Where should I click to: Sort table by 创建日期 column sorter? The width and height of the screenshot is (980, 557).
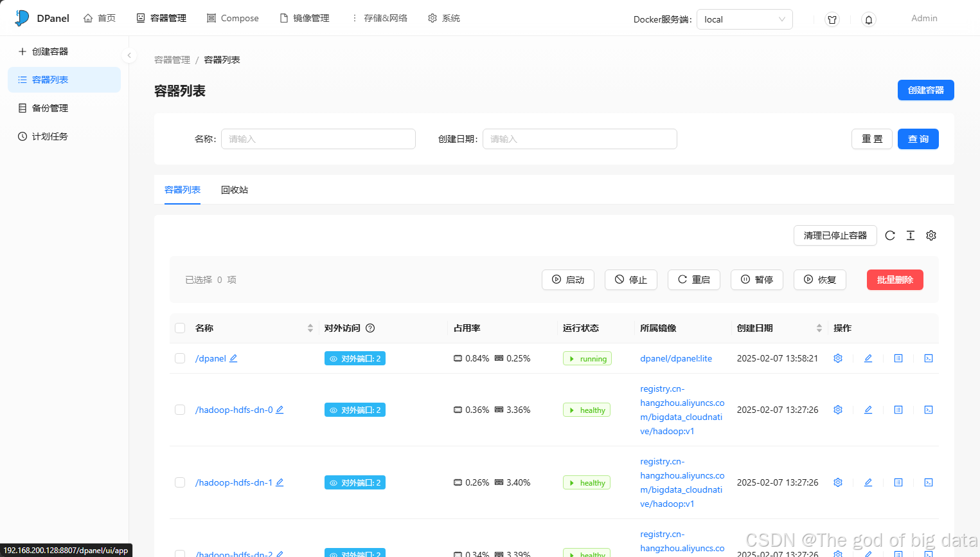pos(819,328)
